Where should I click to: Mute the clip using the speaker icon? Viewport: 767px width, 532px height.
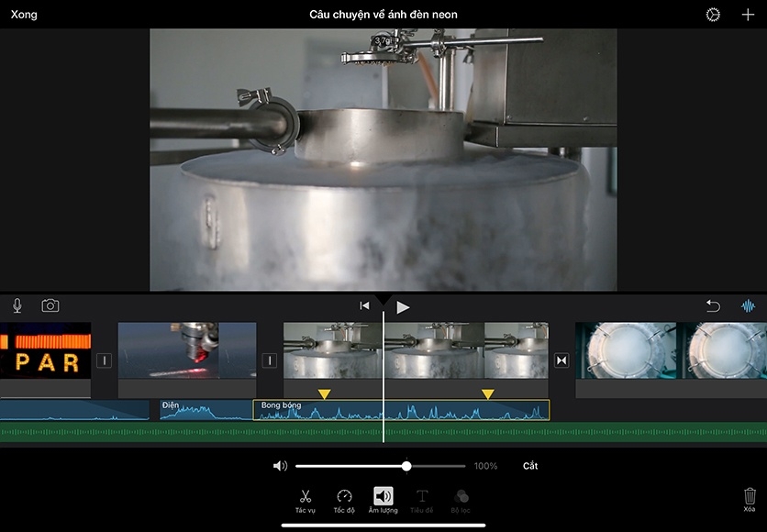280,466
